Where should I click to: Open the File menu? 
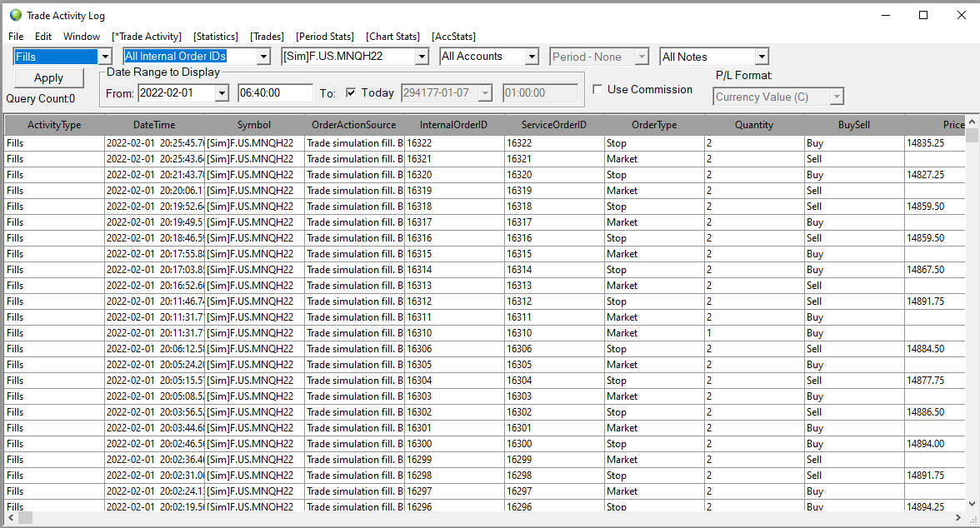click(16, 37)
